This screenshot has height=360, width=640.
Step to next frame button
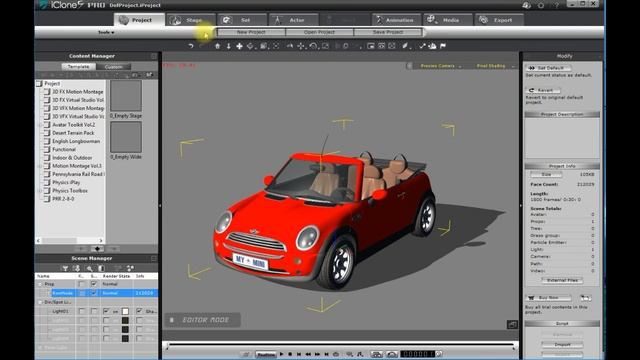pos(317,354)
